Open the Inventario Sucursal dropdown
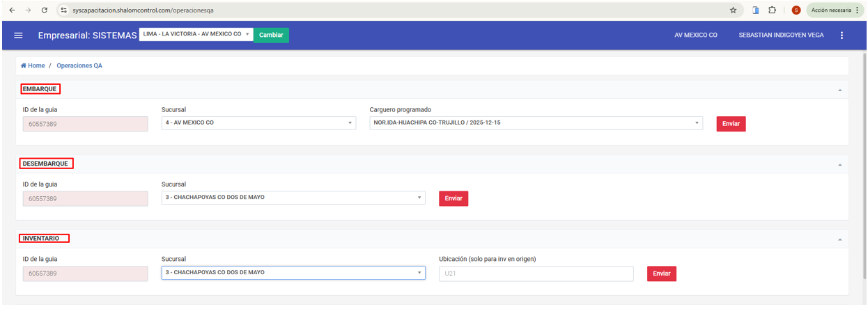Viewport: 868px width, 309px height. click(293, 273)
